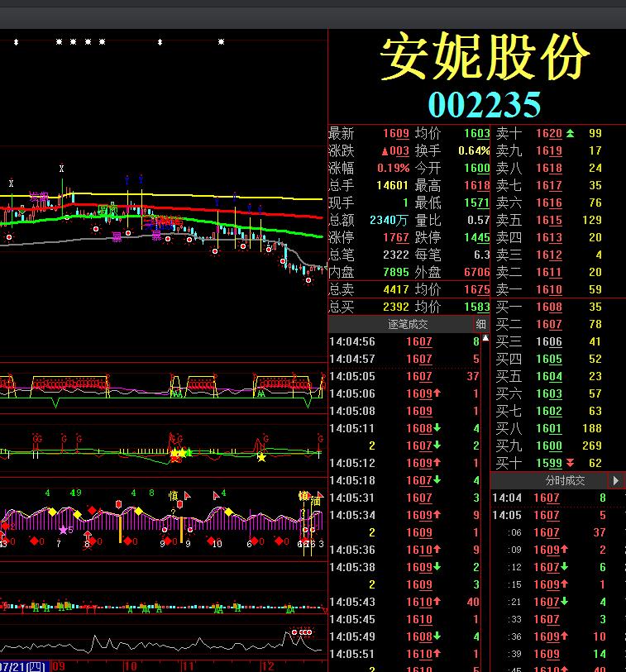Image resolution: width=626 pixels, height=672 pixels.
Task: Click the 内盘 value 7895
Action: 396,272
